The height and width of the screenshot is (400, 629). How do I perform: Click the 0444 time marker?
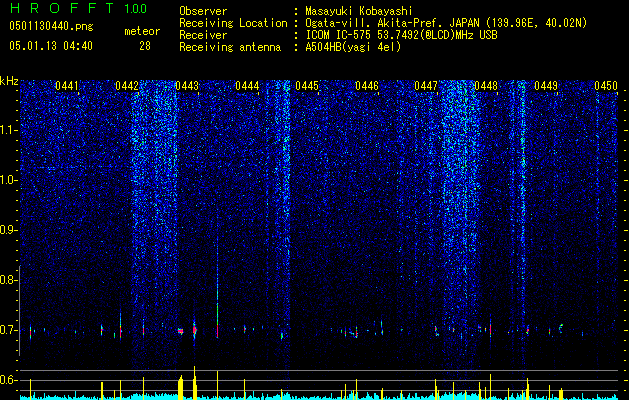(x=247, y=86)
